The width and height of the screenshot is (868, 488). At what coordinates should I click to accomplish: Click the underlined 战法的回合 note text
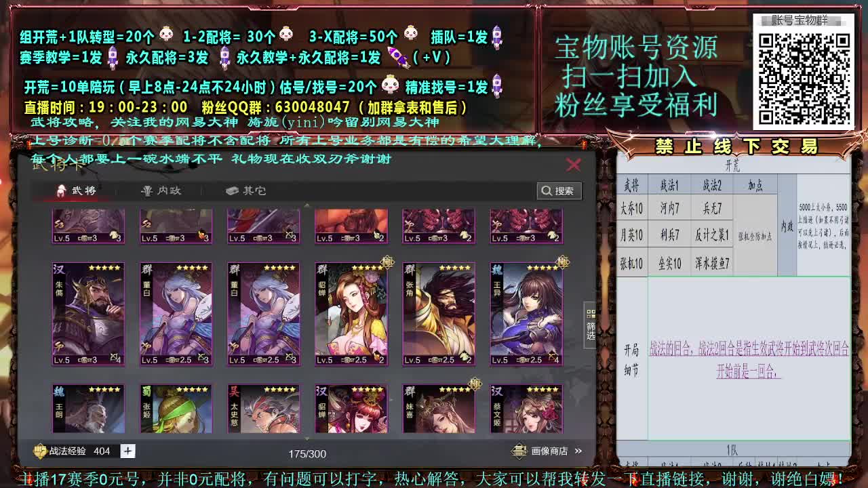click(749, 360)
